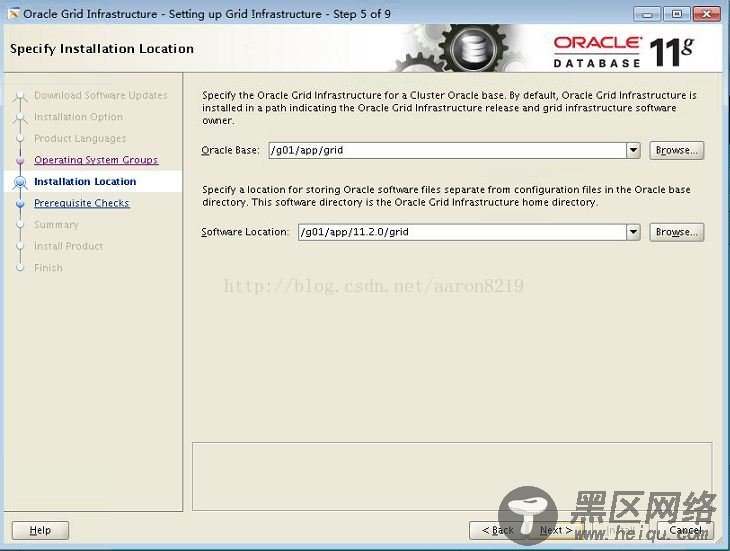Click Summary step label
Screen dimensions: 730x551
(56, 225)
